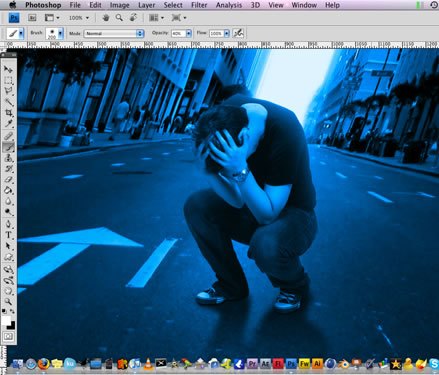Select the Lasso tool

(x=8, y=91)
